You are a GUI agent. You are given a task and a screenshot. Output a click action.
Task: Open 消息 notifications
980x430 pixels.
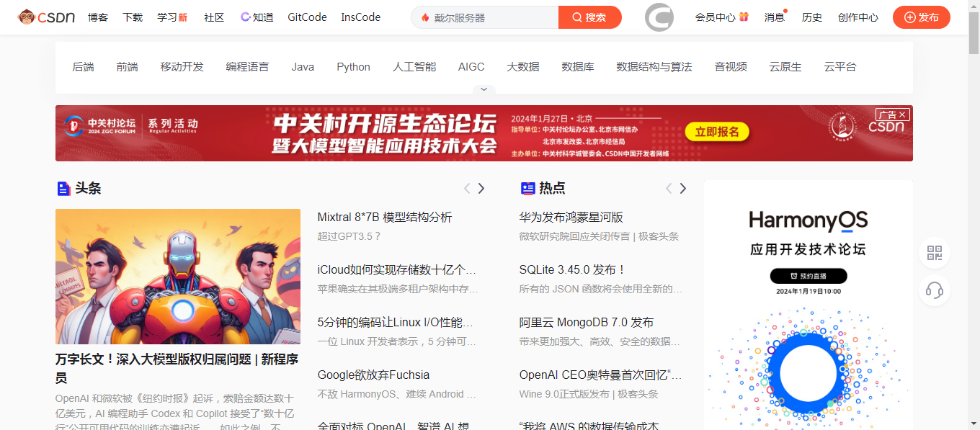pyautogui.click(x=775, y=17)
